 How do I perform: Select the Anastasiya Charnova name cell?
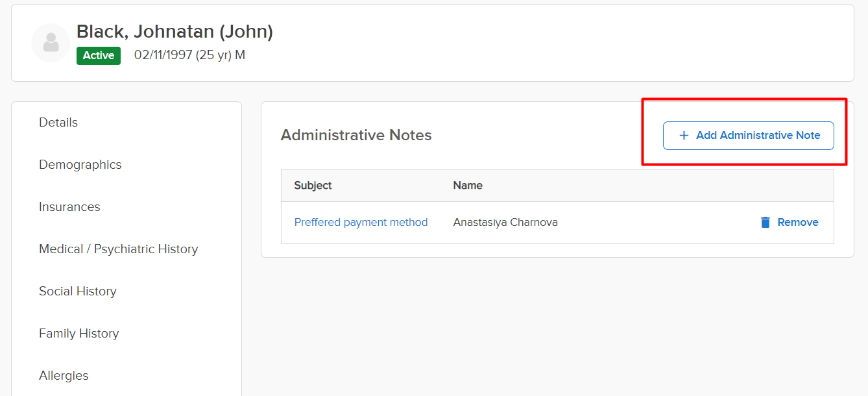click(x=505, y=223)
